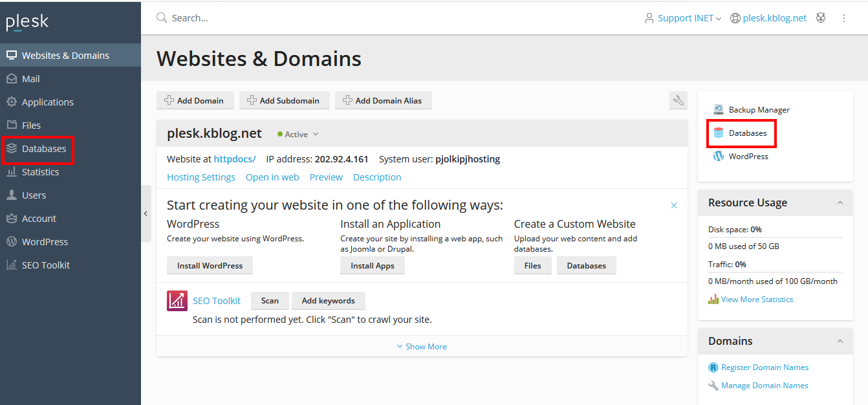
Task: Collapse the Domains section
Action: pyautogui.click(x=840, y=341)
